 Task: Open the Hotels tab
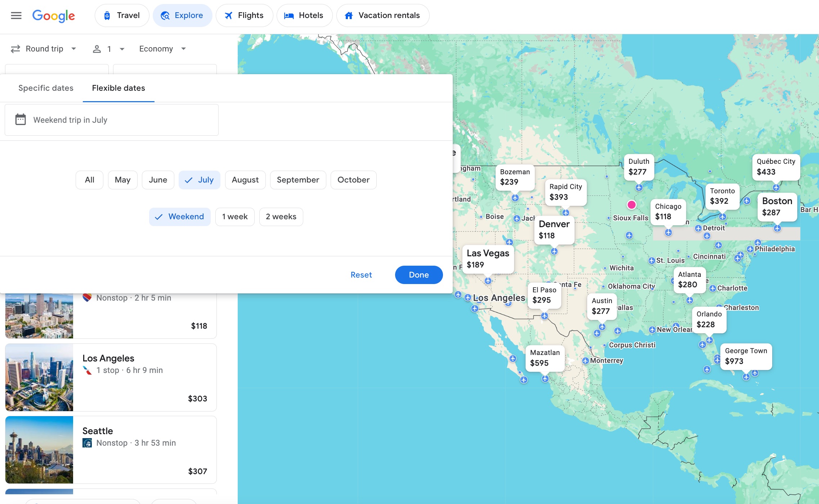304,15
